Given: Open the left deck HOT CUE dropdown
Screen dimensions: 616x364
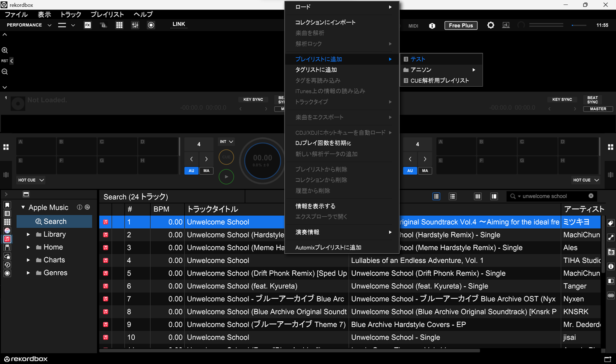Looking at the screenshot, I should (x=31, y=180).
